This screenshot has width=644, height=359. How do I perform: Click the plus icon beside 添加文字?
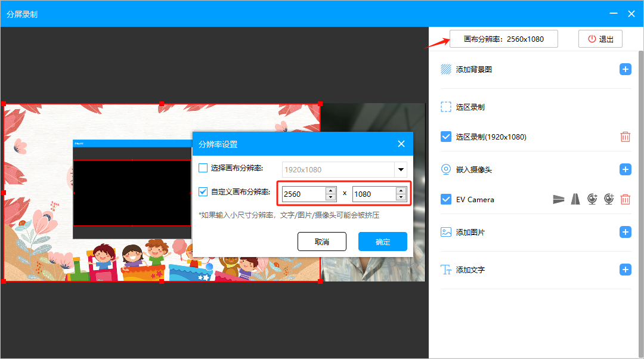pyautogui.click(x=625, y=270)
